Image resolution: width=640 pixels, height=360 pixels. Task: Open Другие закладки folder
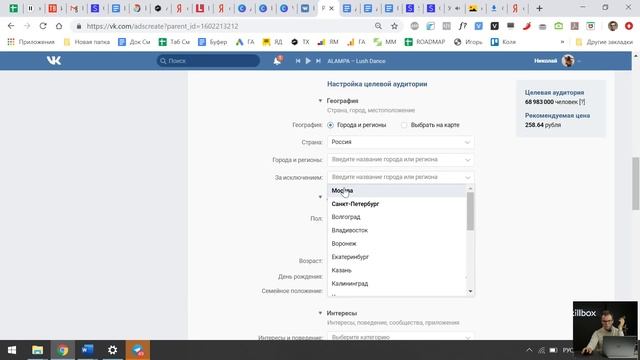pyautogui.click(x=604, y=42)
